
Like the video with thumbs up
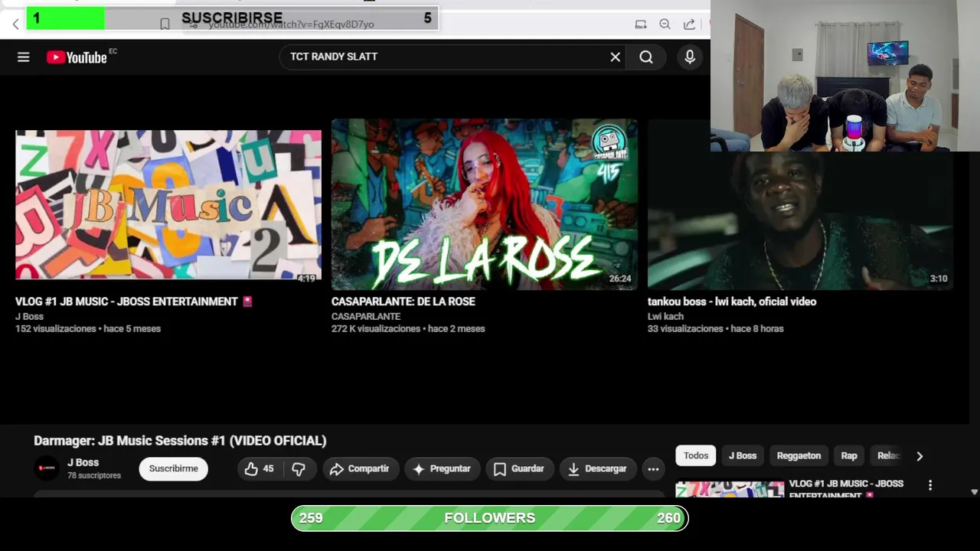(x=259, y=469)
